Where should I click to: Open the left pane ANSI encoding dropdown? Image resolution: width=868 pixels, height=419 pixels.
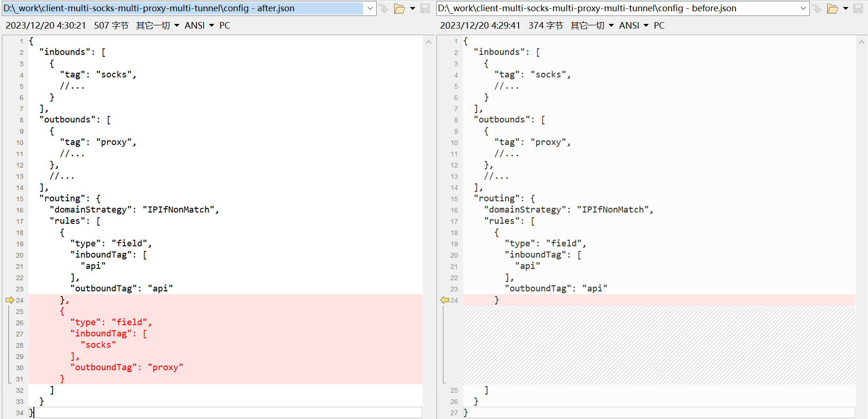(199, 25)
